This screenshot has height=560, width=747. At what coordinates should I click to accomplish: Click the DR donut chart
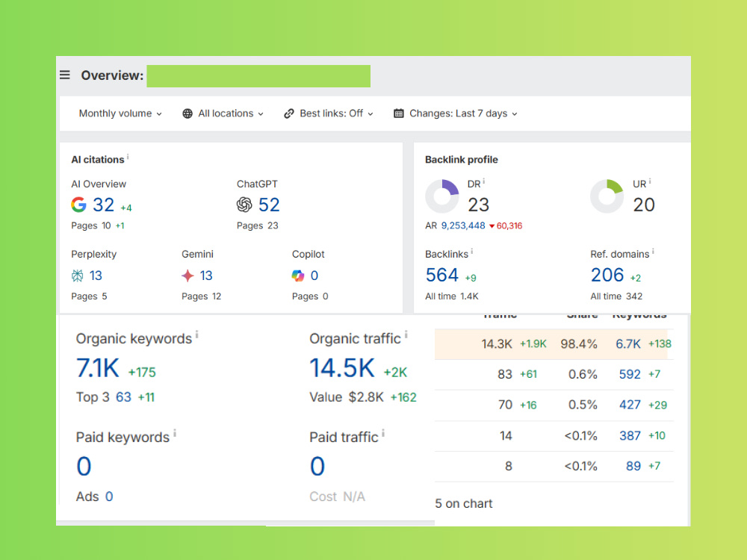click(x=442, y=196)
